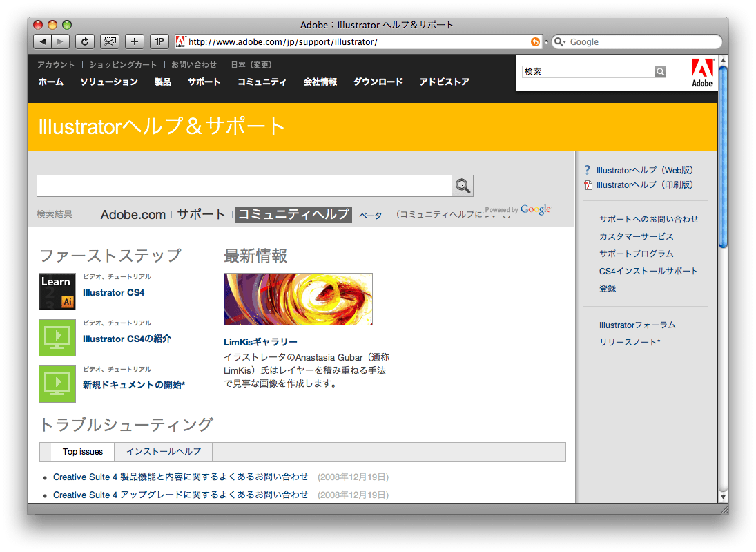
Task: Click the お問い合わせ header link
Action: point(194,65)
